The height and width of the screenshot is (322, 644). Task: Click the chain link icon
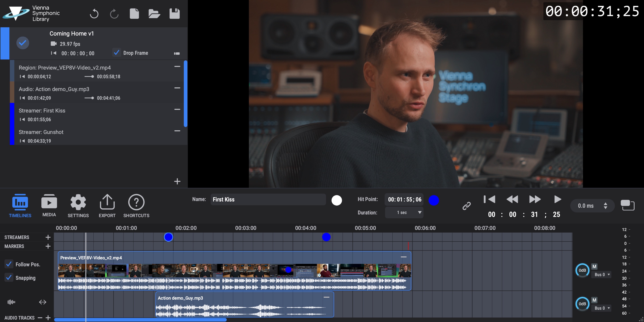coord(466,206)
